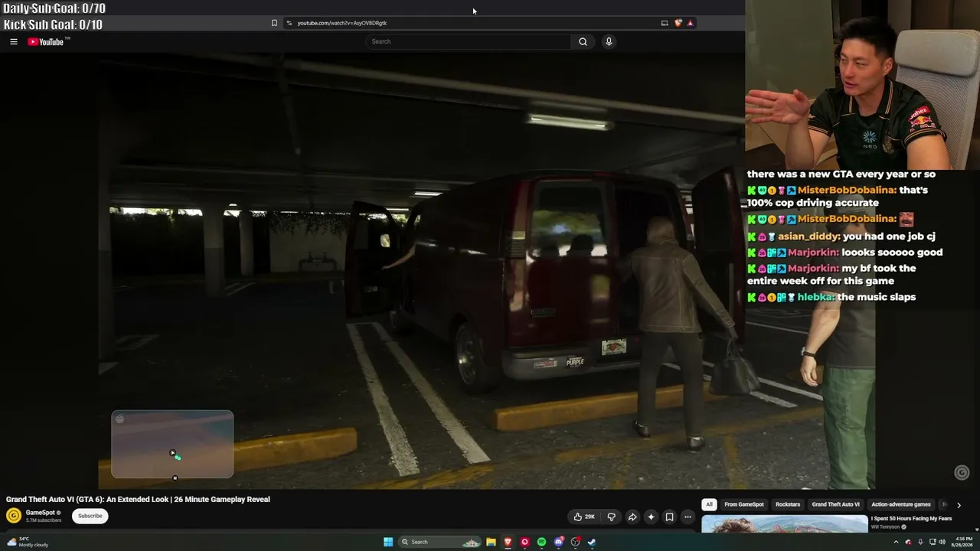Screen dimensions: 980x551
Task: Select the Grand Theft Auto VI chip
Action: 835,504
